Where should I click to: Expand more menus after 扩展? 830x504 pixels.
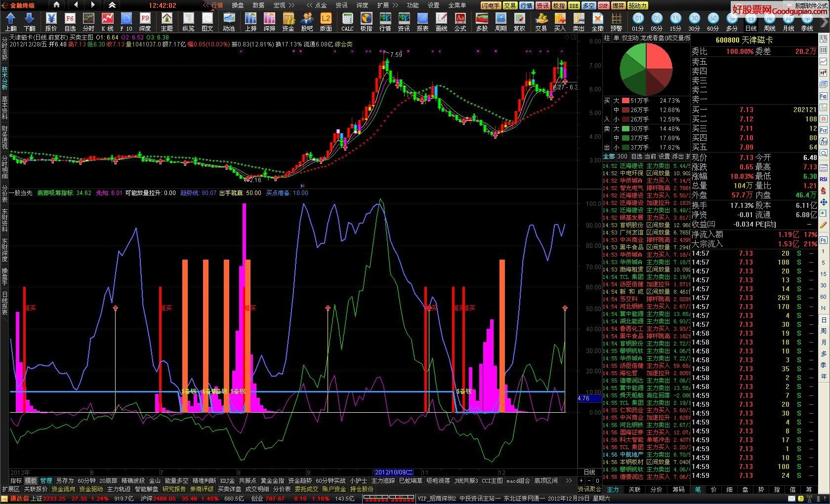pos(396,5)
